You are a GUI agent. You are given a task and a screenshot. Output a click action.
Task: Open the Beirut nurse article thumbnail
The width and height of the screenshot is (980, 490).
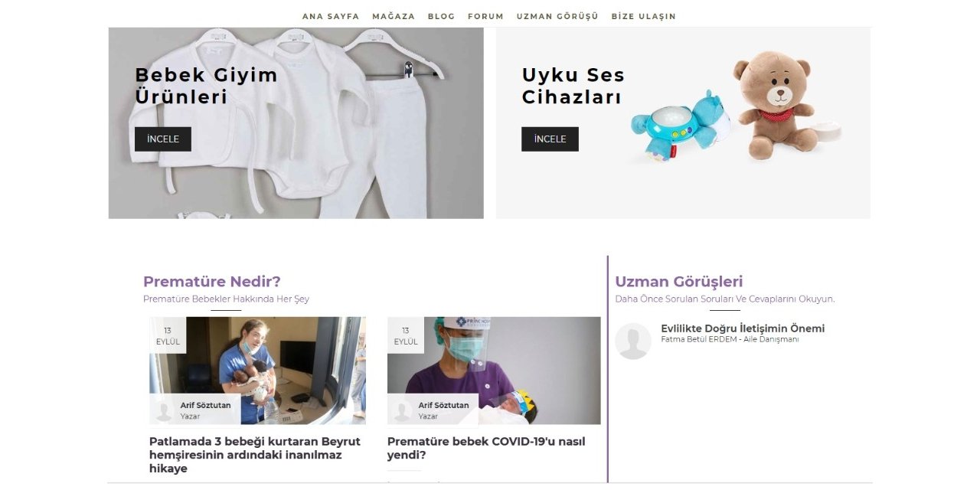(x=257, y=371)
